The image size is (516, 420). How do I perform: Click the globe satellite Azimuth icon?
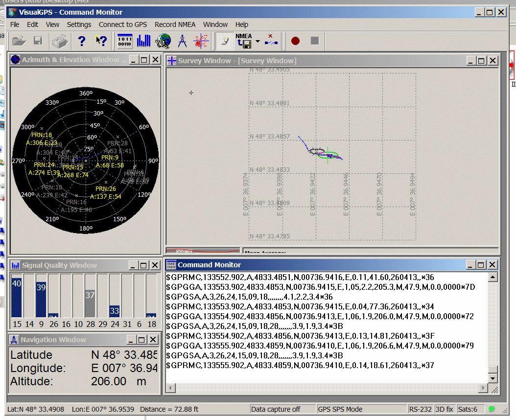coord(163,41)
